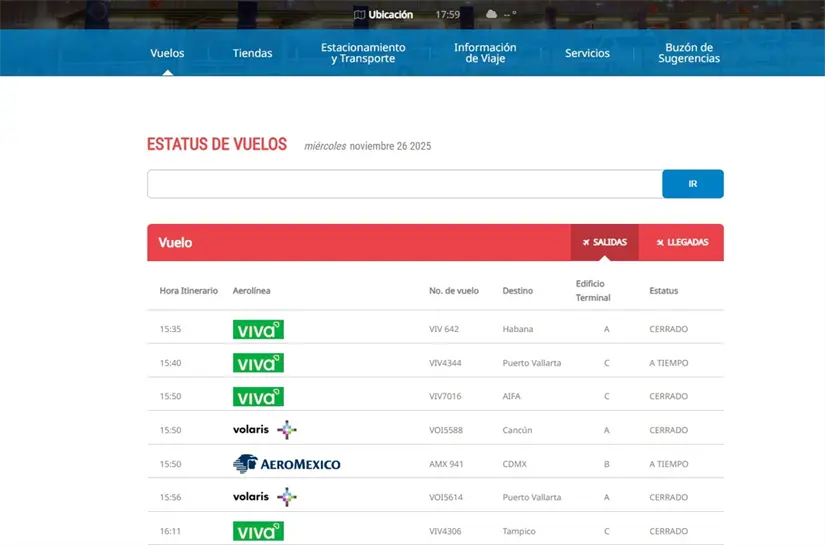The image size is (825, 547).
Task: Click the AIFA destination cell
Action: point(511,397)
